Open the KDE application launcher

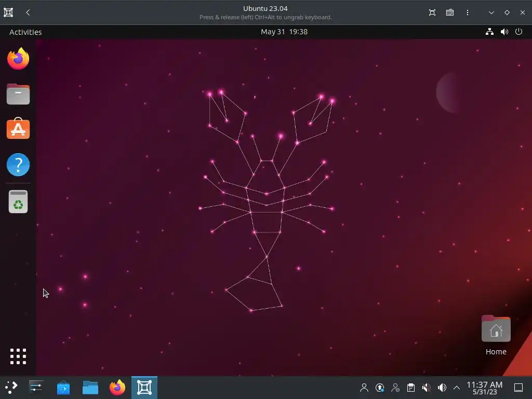click(11, 387)
